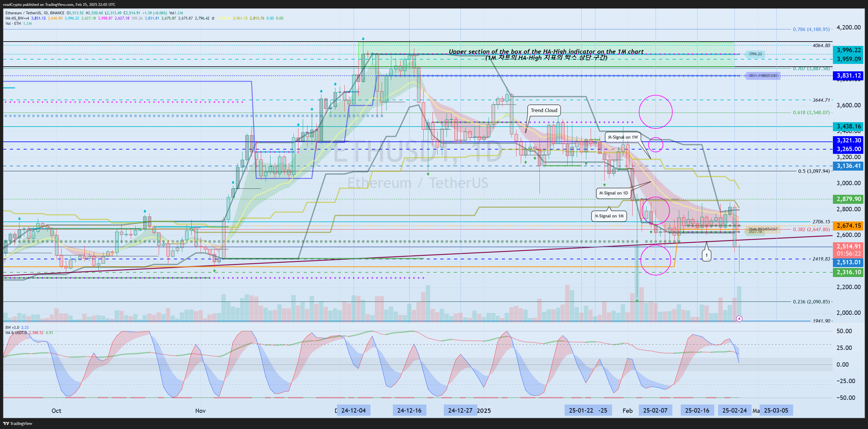Click the cyan down arrow above the highest candle
868x429 pixels.
coord(363,39)
